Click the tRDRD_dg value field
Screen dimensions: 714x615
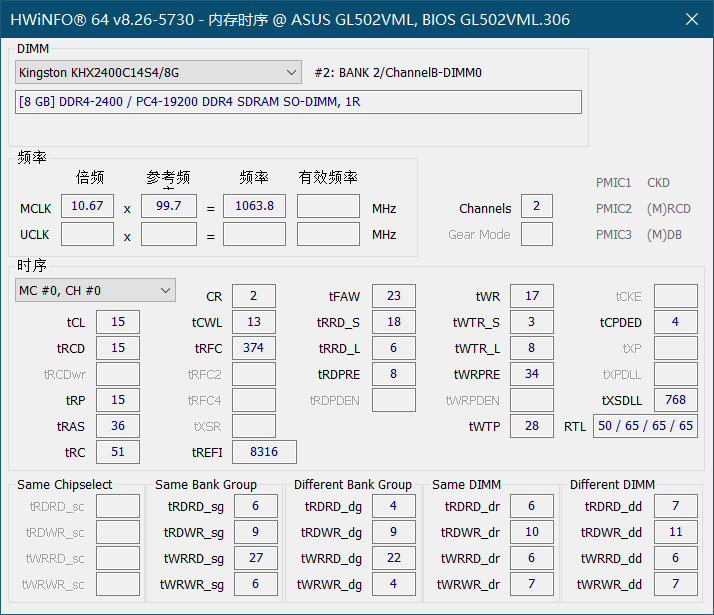click(x=394, y=506)
